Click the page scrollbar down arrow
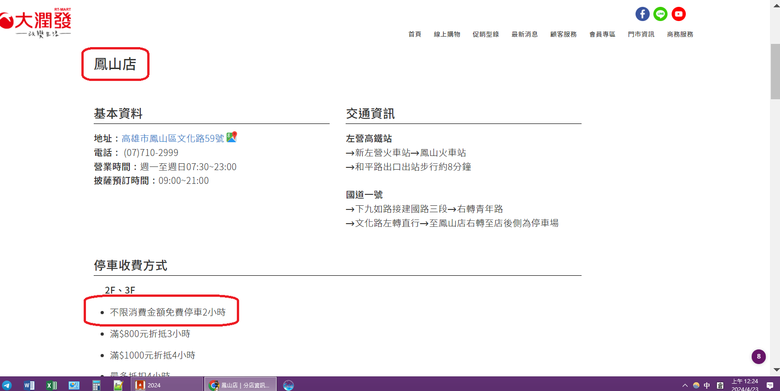Image resolution: width=780 pixels, height=391 pixels. (x=775, y=370)
